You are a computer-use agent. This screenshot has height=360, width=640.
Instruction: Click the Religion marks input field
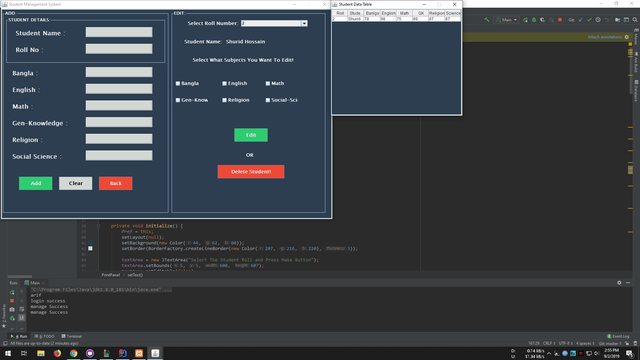pyautogui.click(x=119, y=139)
